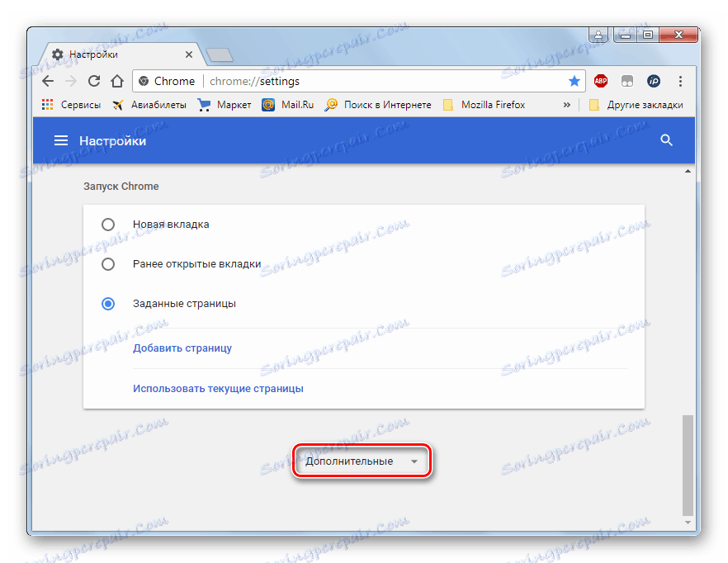Viewport: 728px width, 563px height.
Task: Open the Mail.Ru bookmark
Action: (287, 105)
